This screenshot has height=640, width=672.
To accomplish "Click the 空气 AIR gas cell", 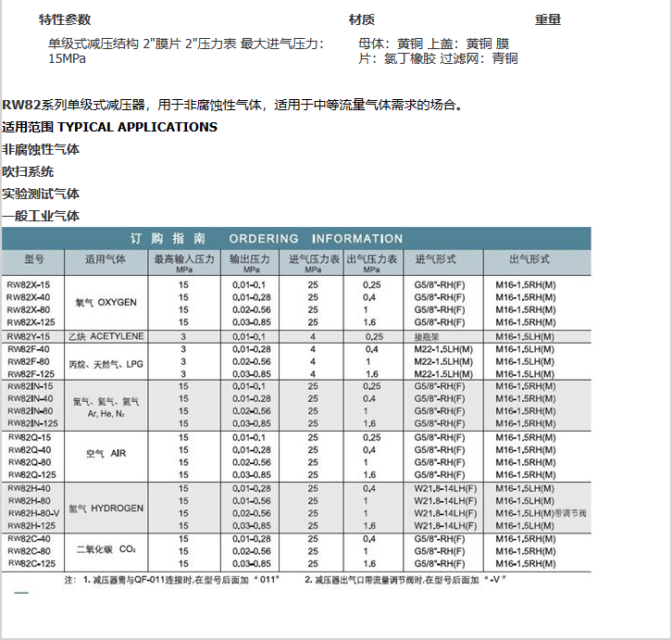I will tap(106, 454).
